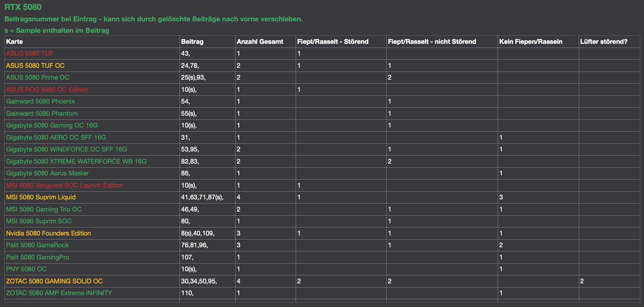Select Gigabyte 5080 XTREME WATERFORCE WB 16G

(x=76, y=161)
